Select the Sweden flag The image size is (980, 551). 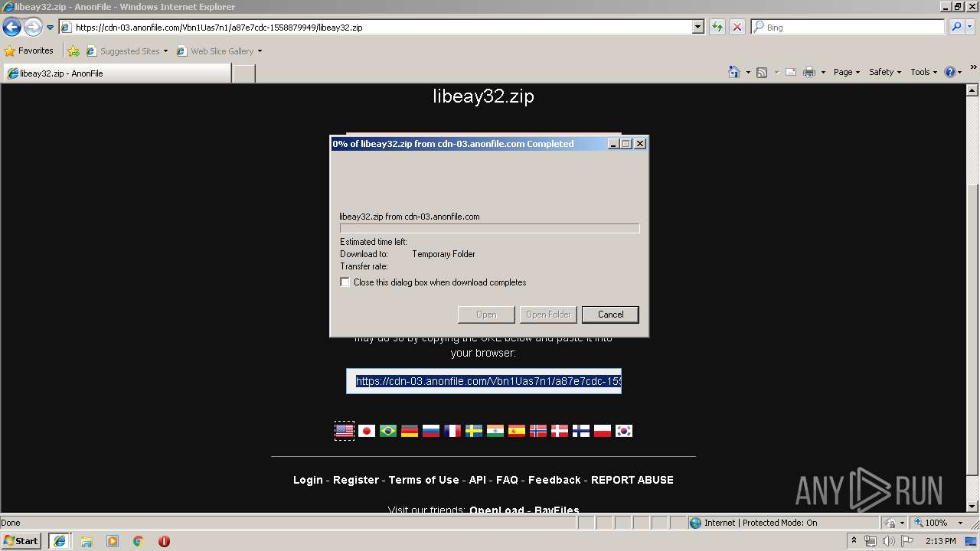pyautogui.click(x=474, y=431)
